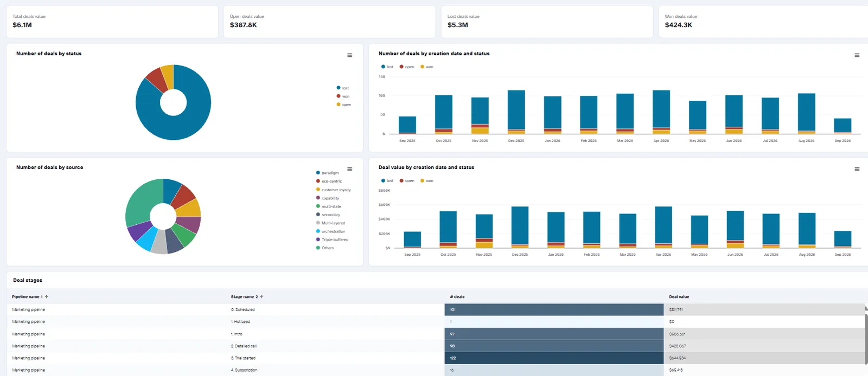Click the Dec 2025 bar in Number of deals chart
This screenshot has width=868, height=376.
click(516, 112)
